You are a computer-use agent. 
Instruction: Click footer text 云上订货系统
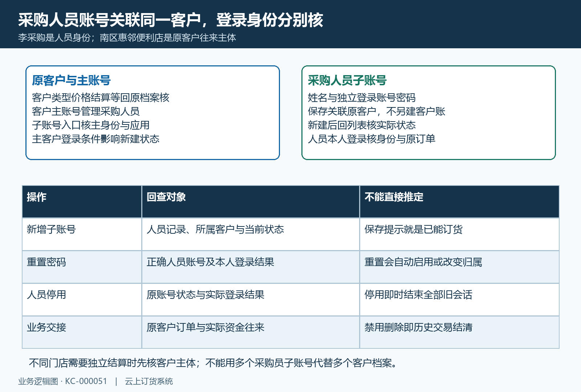click(149, 381)
